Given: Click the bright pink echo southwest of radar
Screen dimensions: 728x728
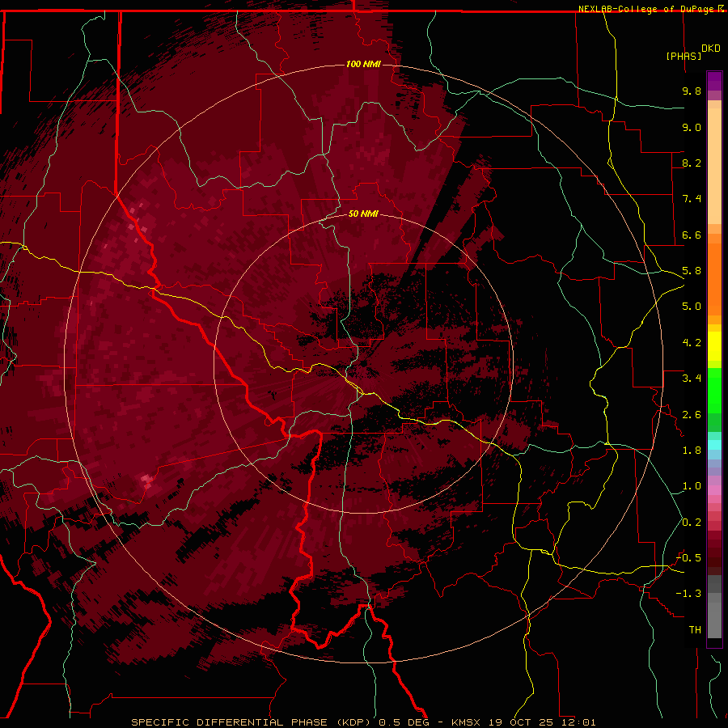Looking at the screenshot, I should coord(147,480).
